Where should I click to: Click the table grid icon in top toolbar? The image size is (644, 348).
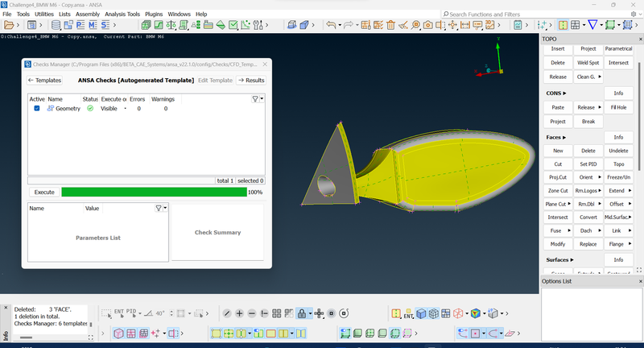pyautogui.click(x=576, y=25)
